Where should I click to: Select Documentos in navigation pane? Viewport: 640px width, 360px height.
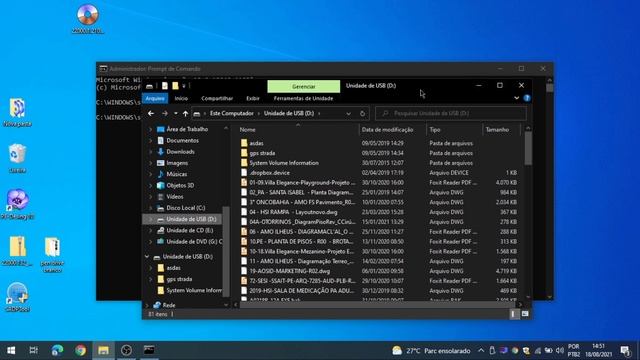pos(182,140)
